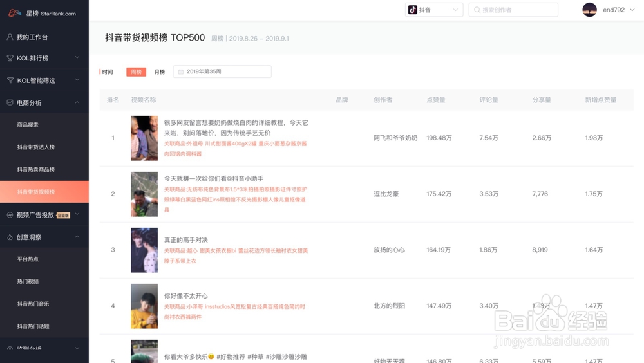Screen dimensions: 644x363
Task: Click the 7.54万 comments value
Action: [489, 138]
